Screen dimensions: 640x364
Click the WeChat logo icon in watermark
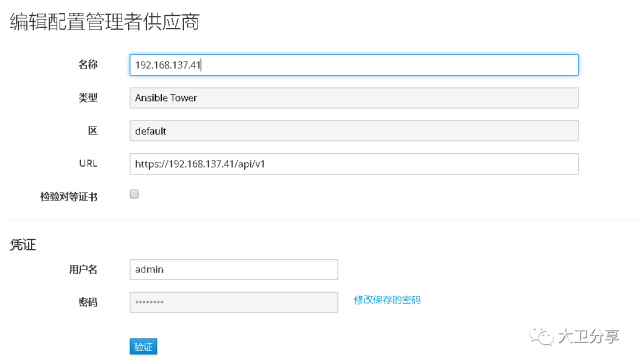(541, 336)
